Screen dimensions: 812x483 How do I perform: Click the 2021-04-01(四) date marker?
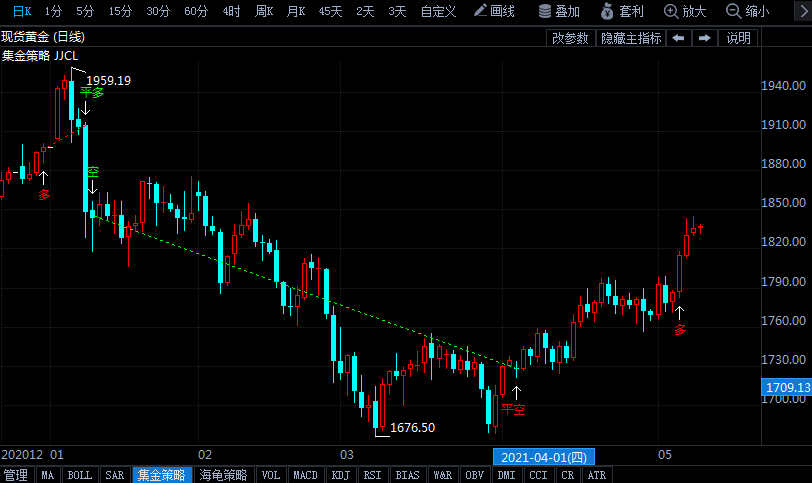544,457
